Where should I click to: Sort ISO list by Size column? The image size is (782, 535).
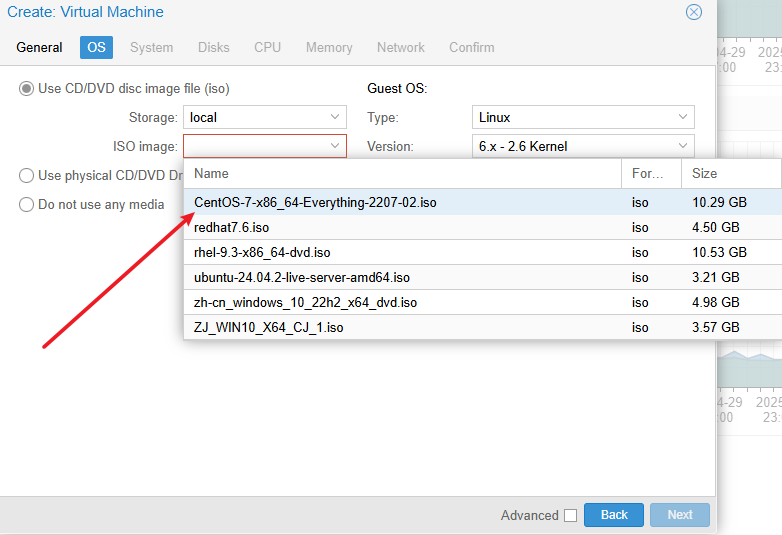pos(730,174)
